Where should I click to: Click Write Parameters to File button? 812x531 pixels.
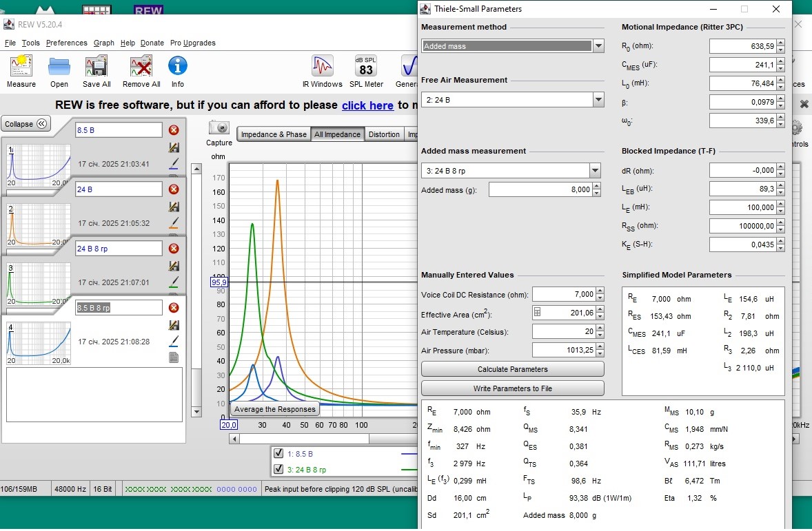[512, 388]
